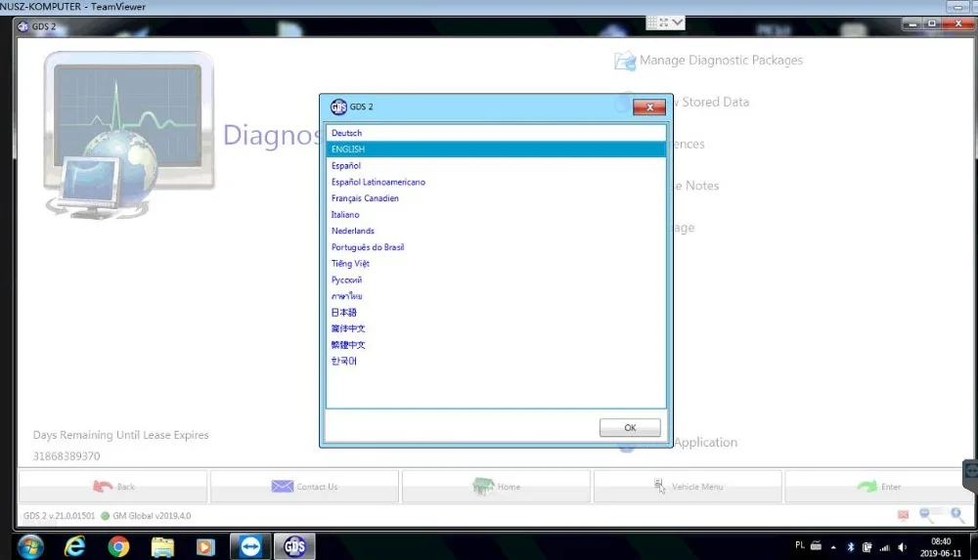Open clock showing 08:40
978x560 pixels.
point(941,547)
